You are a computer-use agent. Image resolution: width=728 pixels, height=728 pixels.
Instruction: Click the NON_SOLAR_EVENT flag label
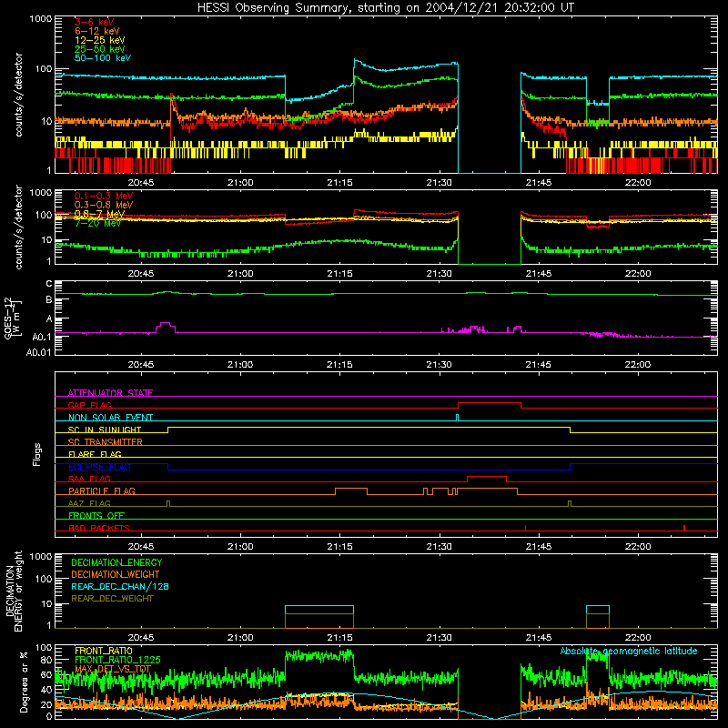(x=110, y=418)
